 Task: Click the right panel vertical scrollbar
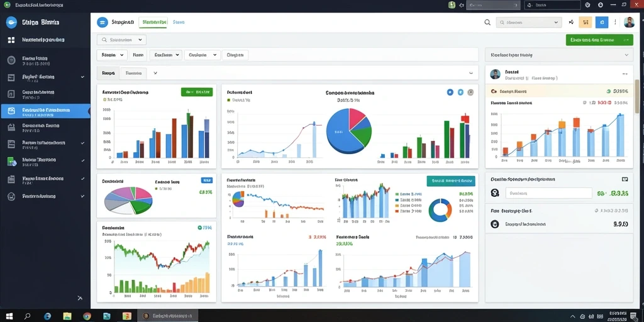(x=637, y=96)
